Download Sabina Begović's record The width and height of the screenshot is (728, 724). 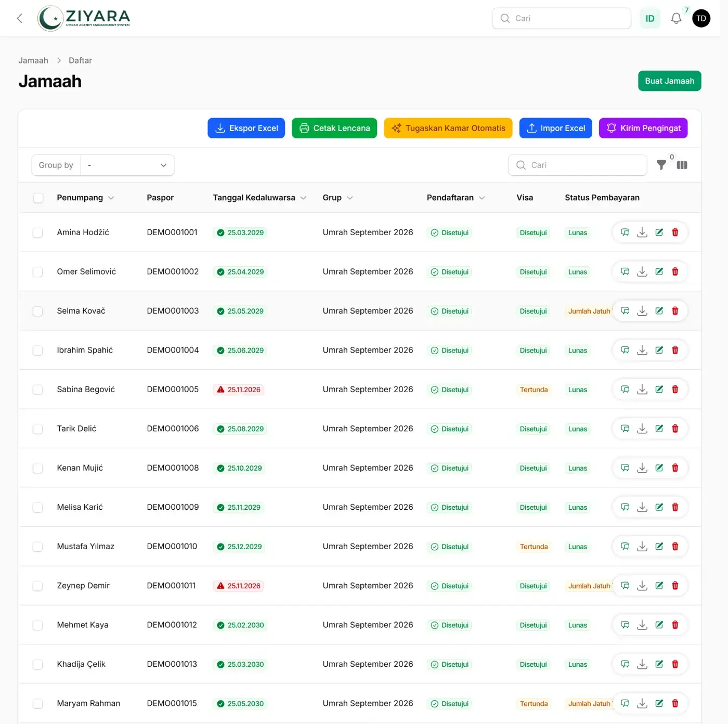tap(642, 390)
